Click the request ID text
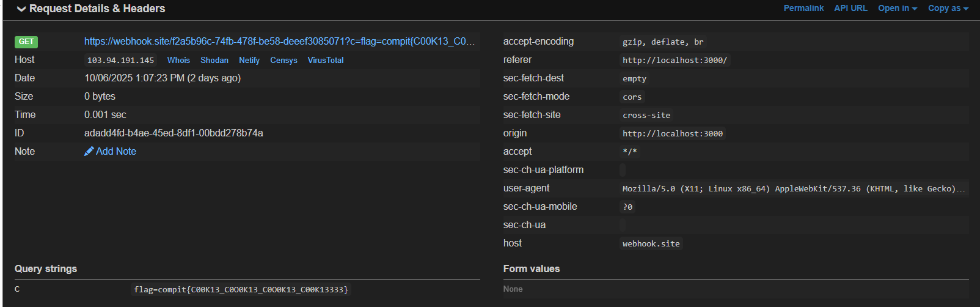The height and width of the screenshot is (307, 980). [174, 133]
